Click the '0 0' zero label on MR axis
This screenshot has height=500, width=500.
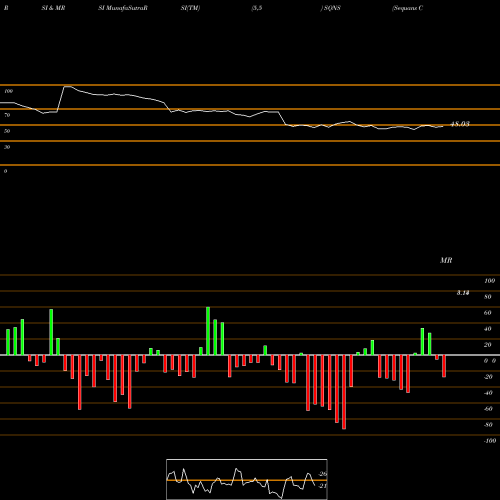pos(490,361)
